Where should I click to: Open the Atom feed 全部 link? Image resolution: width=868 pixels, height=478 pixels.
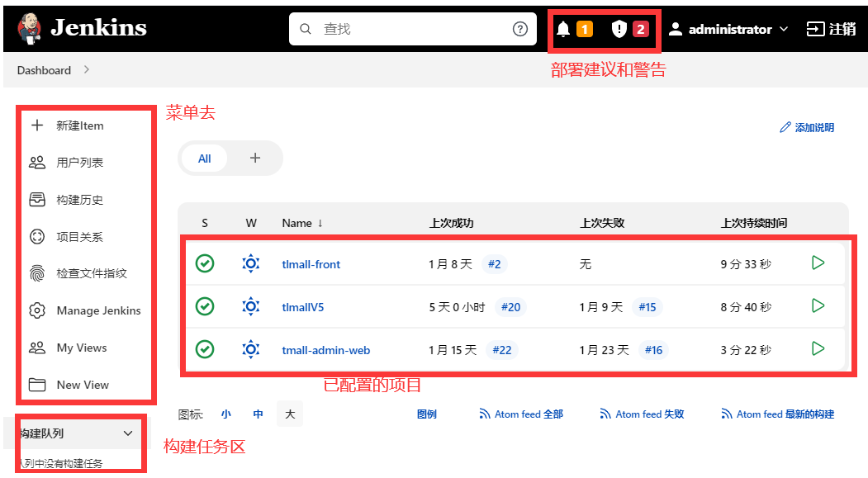coord(521,414)
